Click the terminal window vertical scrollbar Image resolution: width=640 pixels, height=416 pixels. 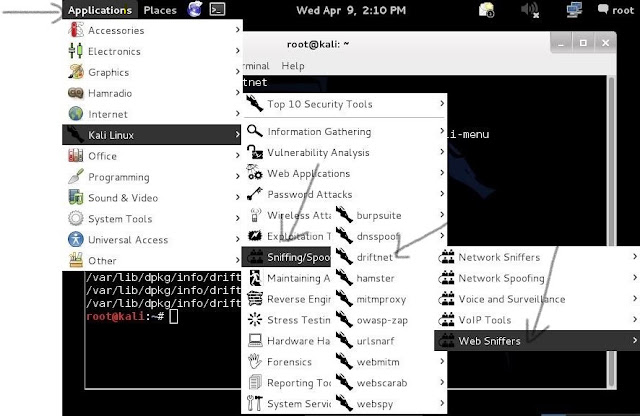[x=611, y=231]
